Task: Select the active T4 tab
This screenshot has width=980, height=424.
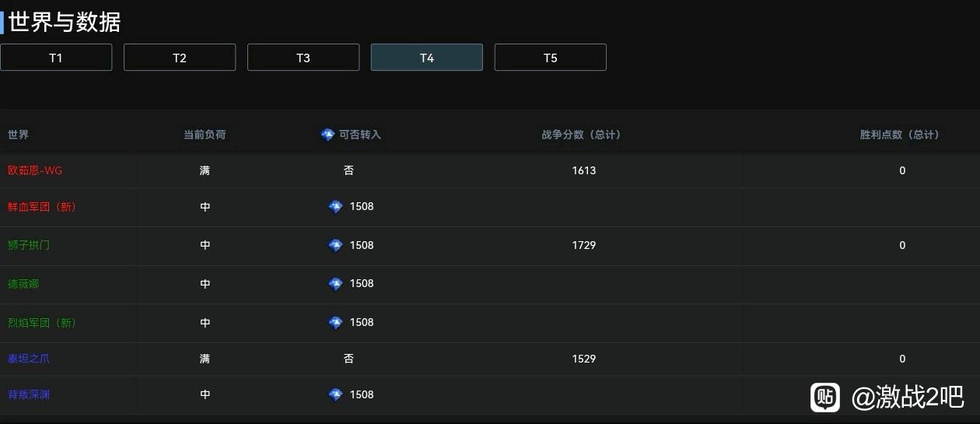Action: pyautogui.click(x=427, y=58)
